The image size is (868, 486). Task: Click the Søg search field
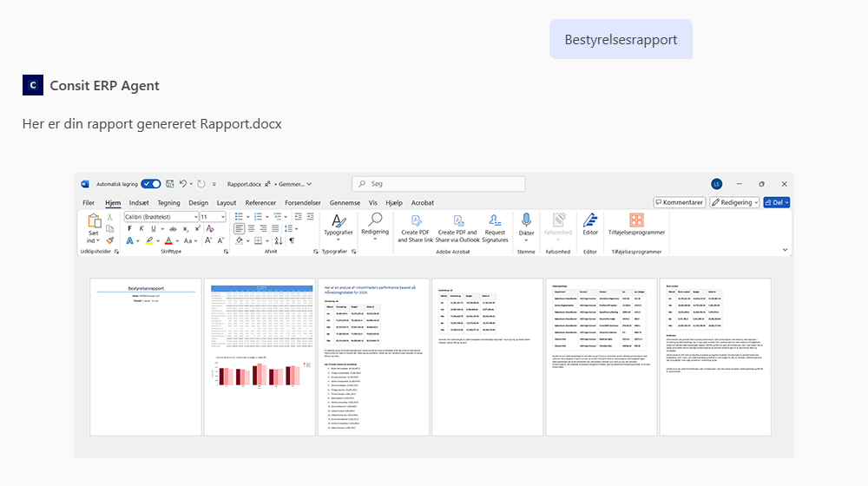pos(438,184)
